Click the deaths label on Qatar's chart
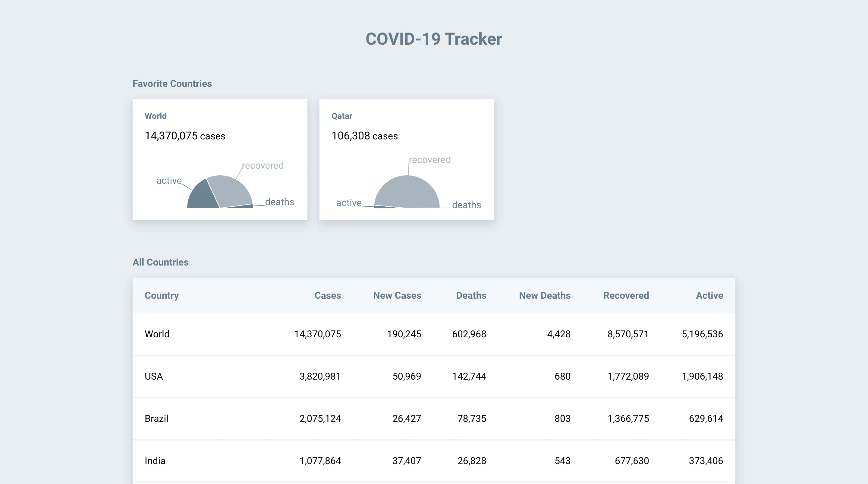This screenshot has width=868, height=484. tap(466, 205)
